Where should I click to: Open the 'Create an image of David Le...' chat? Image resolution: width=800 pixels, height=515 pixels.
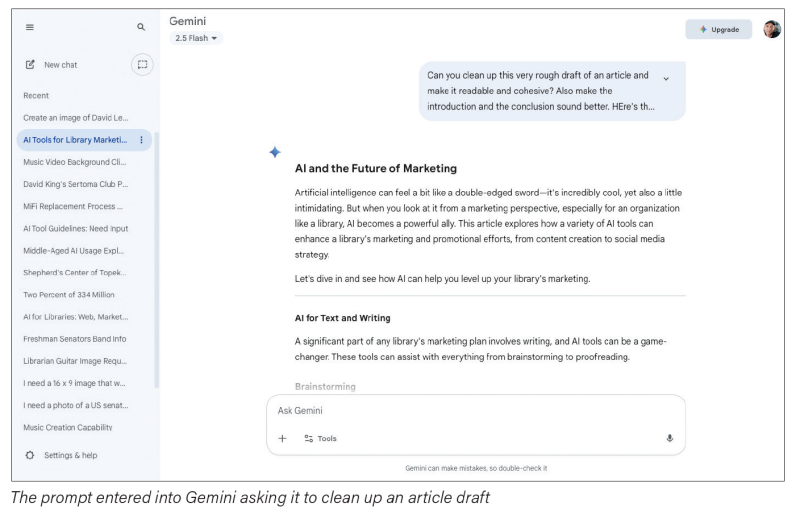tap(76, 118)
